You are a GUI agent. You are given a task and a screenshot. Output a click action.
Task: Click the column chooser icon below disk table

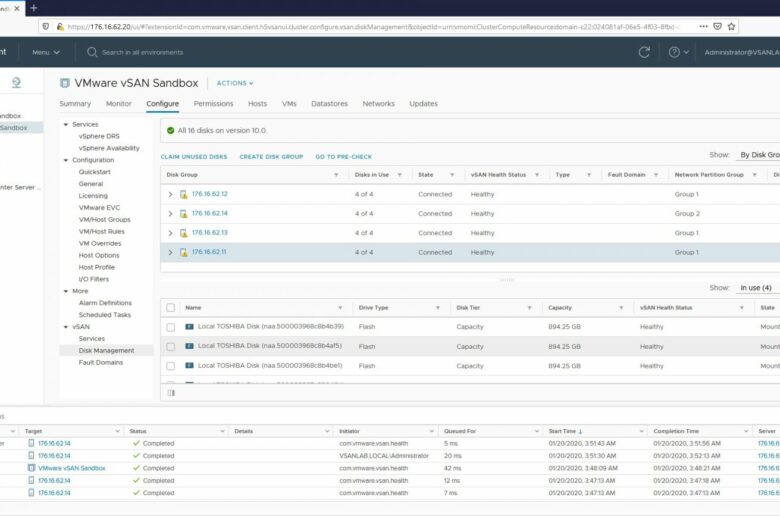[x=171, y=393]
